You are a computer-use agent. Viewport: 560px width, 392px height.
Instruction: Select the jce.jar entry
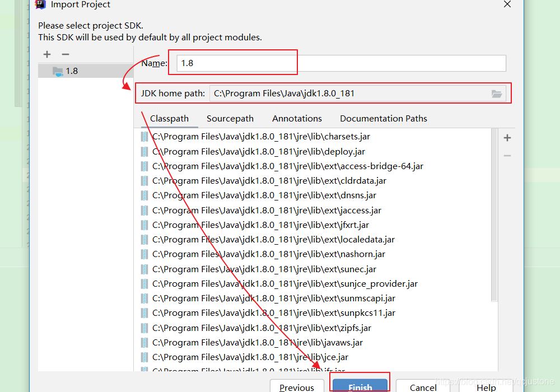click(x=250, y=357)
